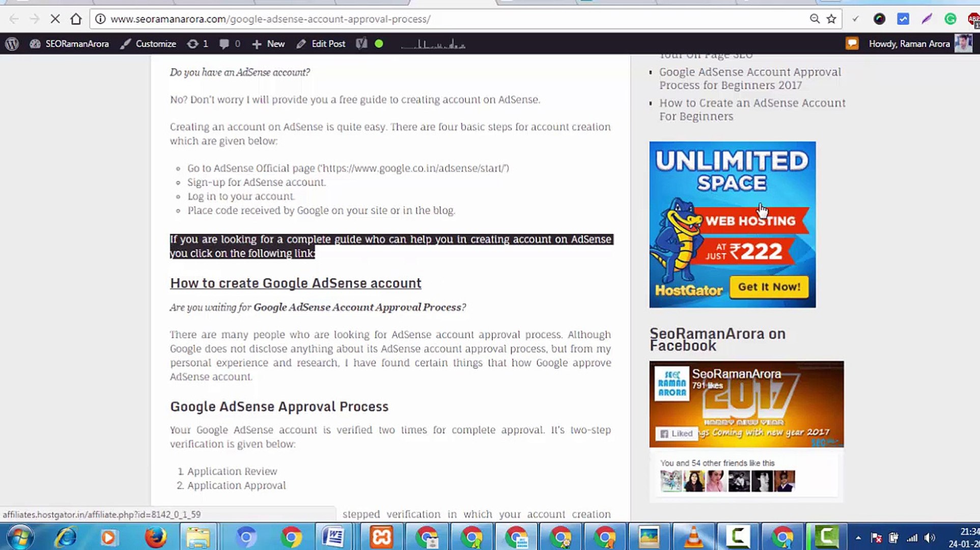Click Get It Now! HostGator button

click(x=769, y=287)
